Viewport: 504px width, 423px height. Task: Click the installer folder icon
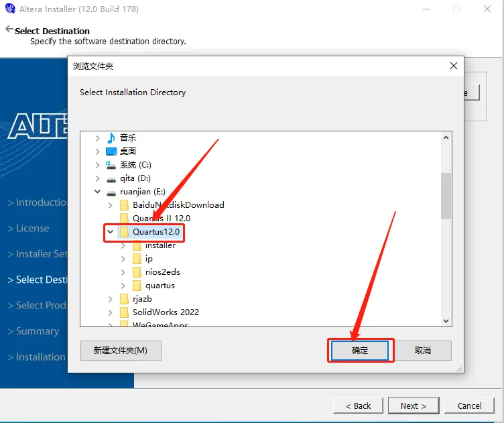(x=137, y=245)
